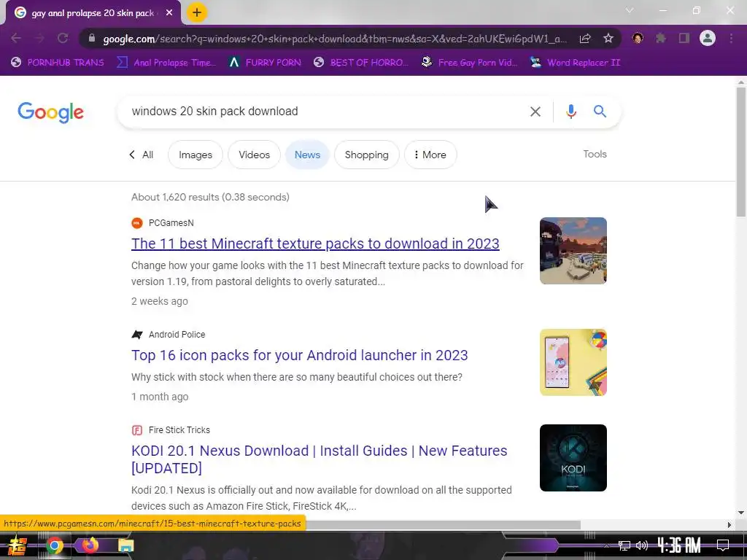
Task: Share this page using the share icon
Action: (x=585, y=38)
